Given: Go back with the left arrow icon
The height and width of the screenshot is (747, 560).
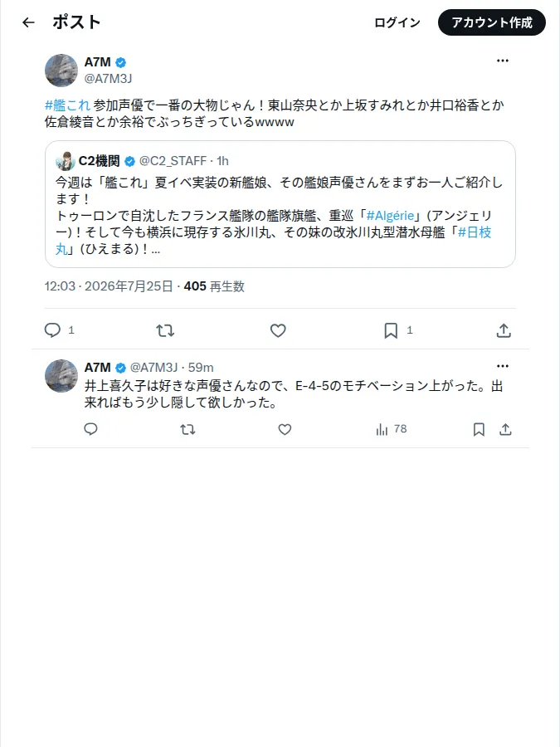Looking at the screenshot, I should [x=28, y=22].
